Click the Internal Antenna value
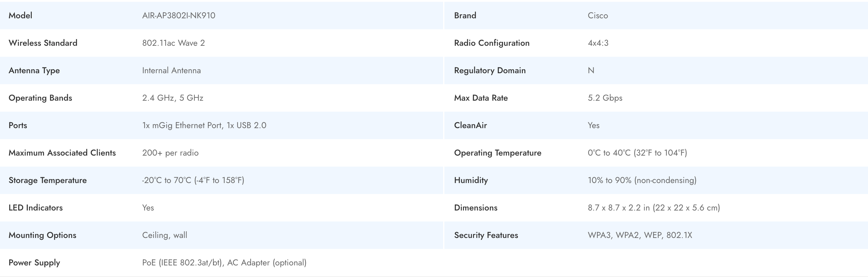 point(171,70)
